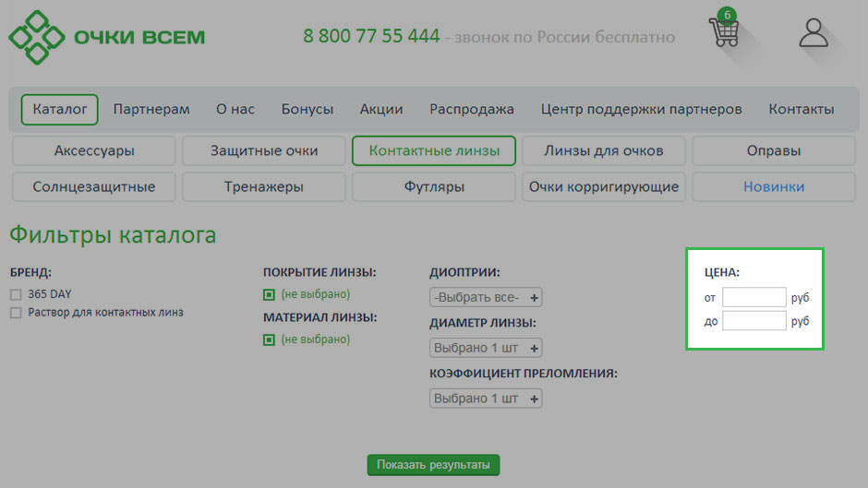Expand the Коэффициент преломления dropdown

pyautogui.click(x=486, y=399)
